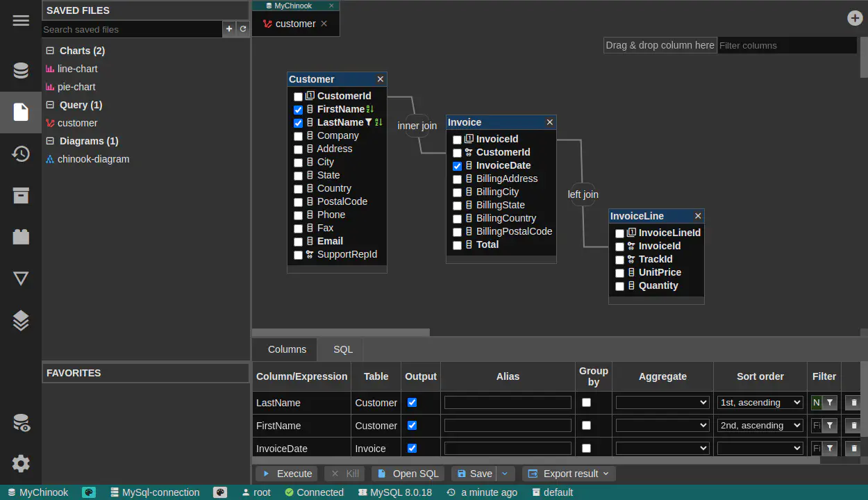Click the Open SQL button

[x=408, y=474]
